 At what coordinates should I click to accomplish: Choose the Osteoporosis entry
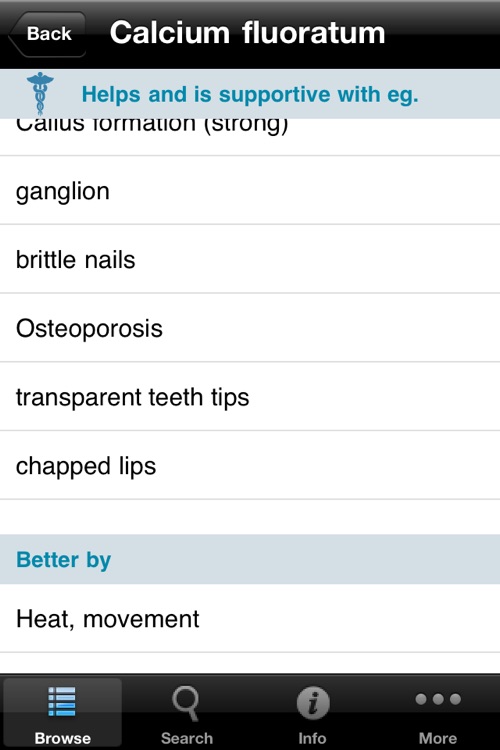click(250, 328)
